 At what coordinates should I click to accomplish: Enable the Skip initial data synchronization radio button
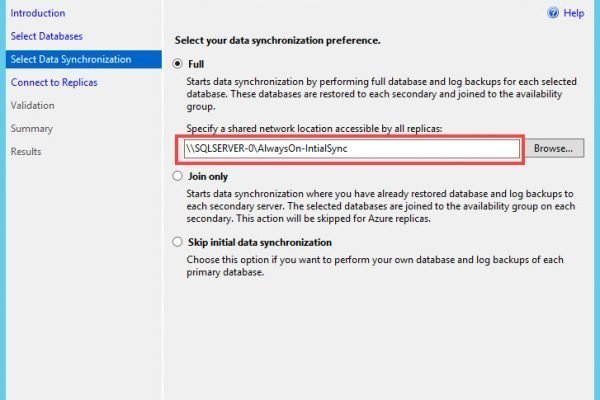179,242
